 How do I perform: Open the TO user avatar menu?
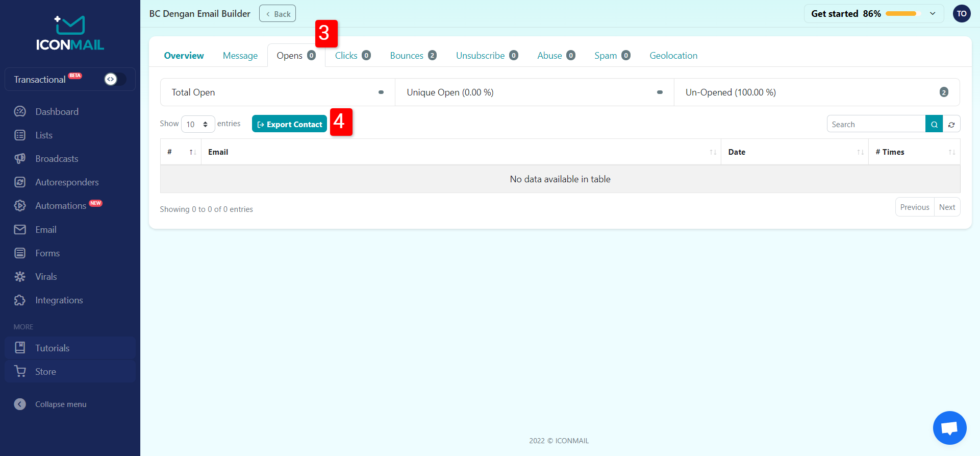click(x=961, y=14)
